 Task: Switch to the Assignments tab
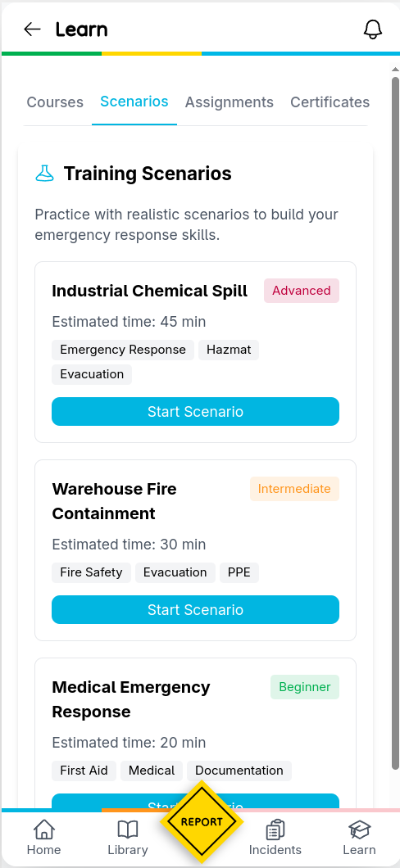[230, 102]
